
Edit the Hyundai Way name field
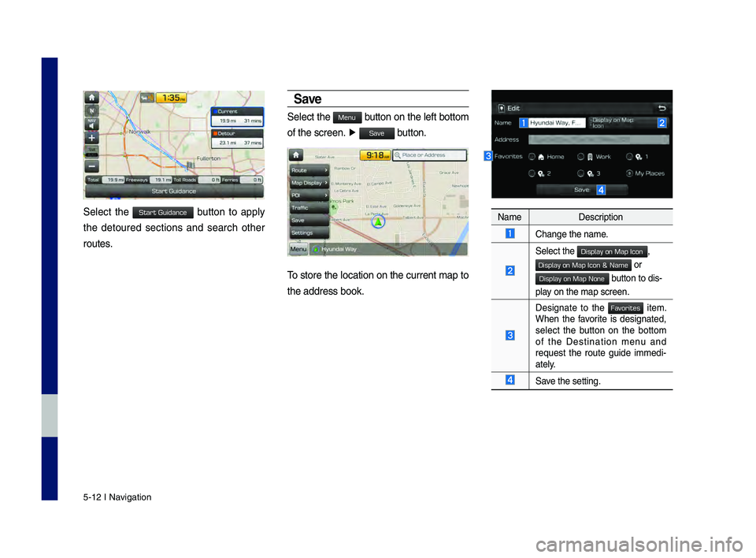(x=557, y=123)
